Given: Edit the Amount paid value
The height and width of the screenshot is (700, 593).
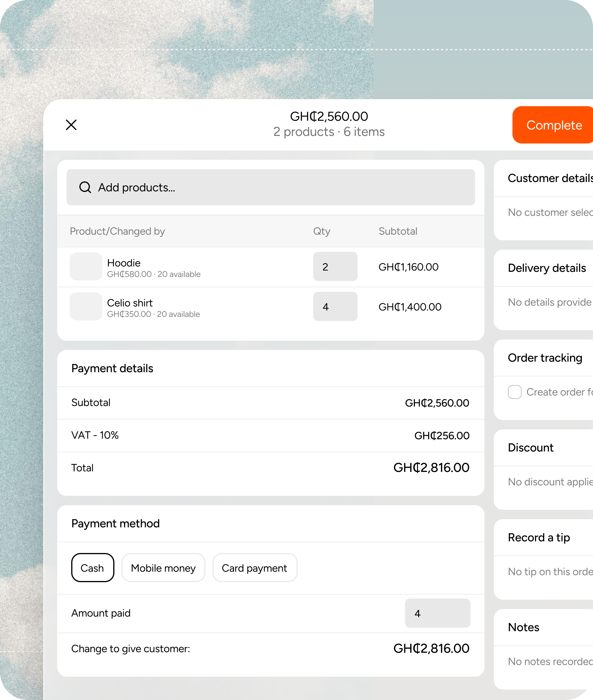Looking at the screenshot, I should pos(437,613).
